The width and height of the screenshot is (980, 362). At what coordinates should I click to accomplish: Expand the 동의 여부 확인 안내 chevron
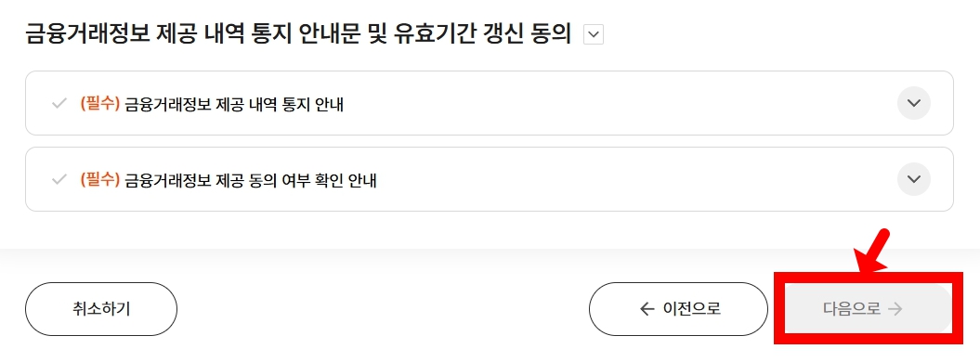[x=914, y=179]
